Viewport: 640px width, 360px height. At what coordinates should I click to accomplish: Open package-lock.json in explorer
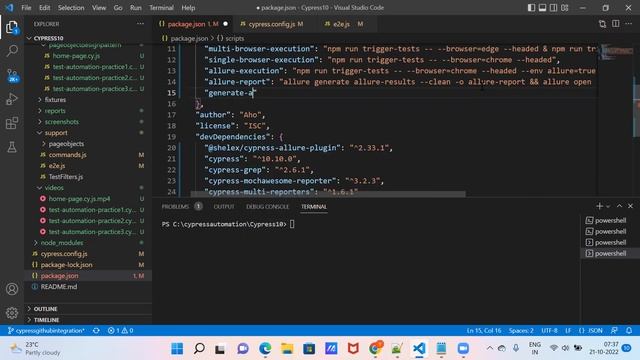pyautogui.click(x=66, y=265)
